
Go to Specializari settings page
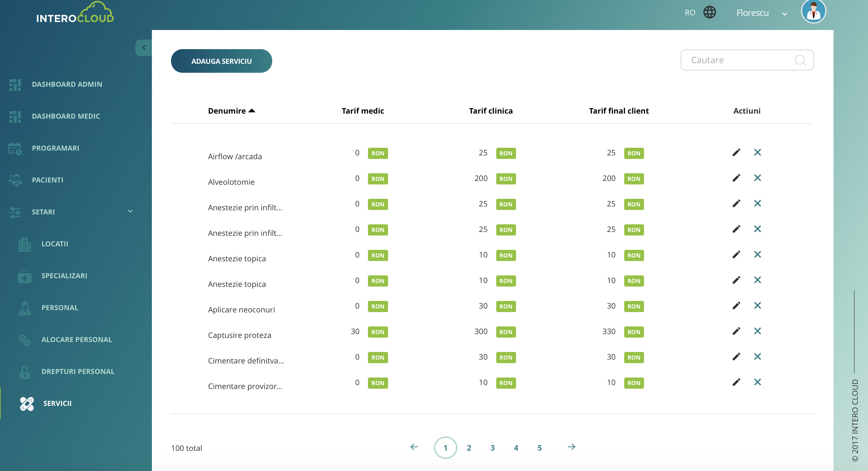(x=64, y=276)
